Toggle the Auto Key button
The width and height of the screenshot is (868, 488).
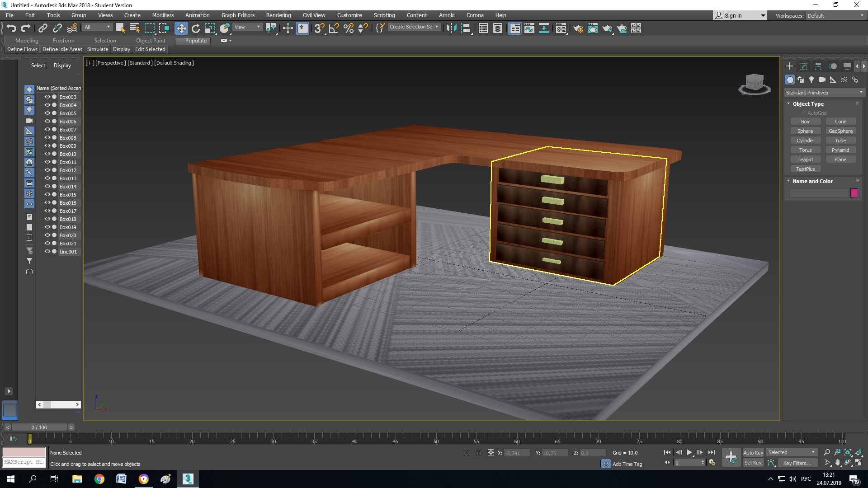click(753, 452)
